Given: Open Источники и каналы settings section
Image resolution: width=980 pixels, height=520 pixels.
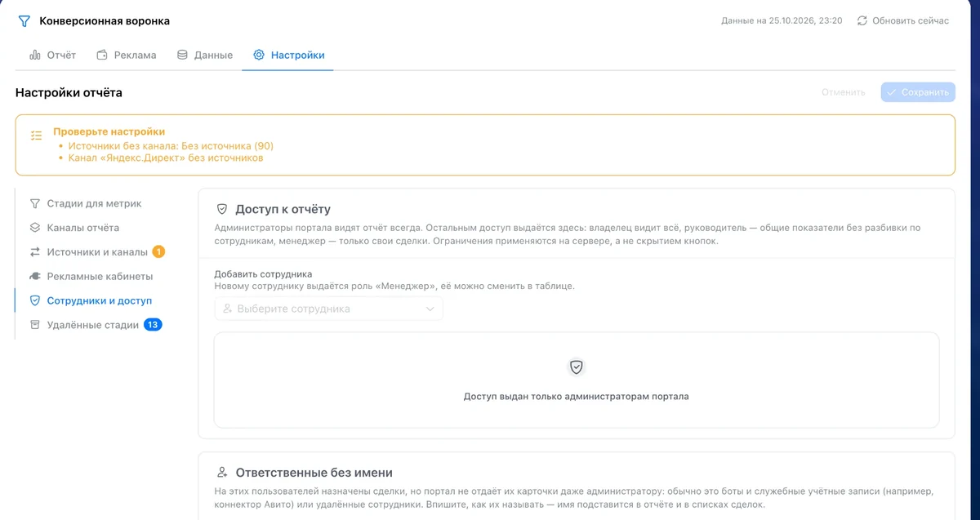Looking at the screenshot, I should pos(100,252).
